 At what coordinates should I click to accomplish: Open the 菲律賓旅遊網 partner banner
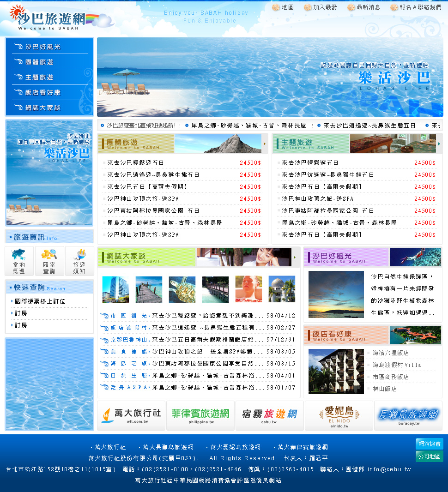pyautogui.click(x=200, y=415)
